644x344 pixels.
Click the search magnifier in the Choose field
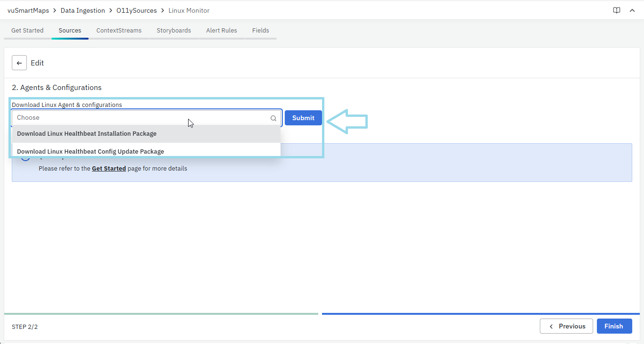click(273, 118)
